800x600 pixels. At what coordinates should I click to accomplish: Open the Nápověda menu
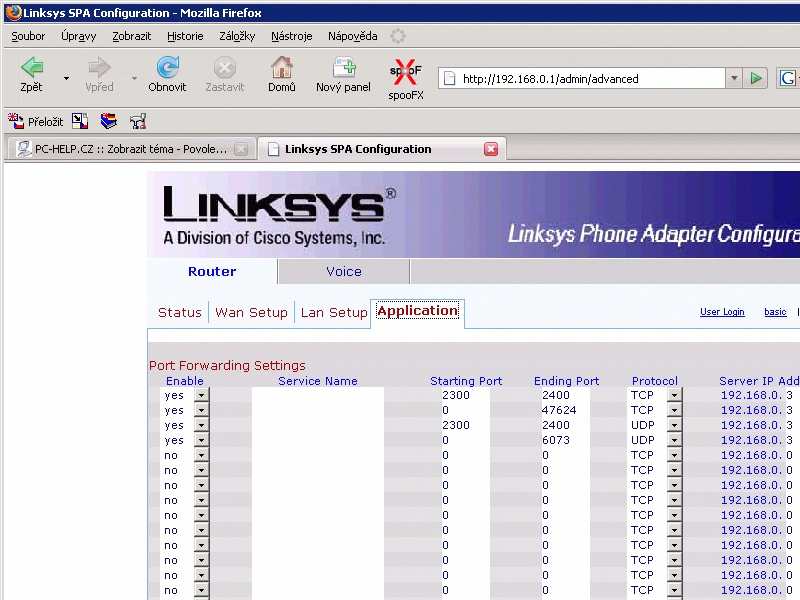[353, 36]
